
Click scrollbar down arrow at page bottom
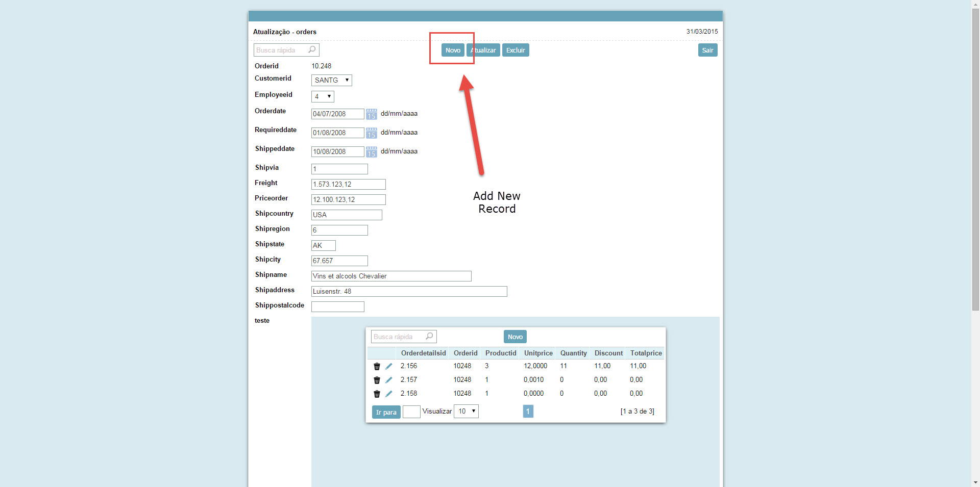tap(975, 482)
